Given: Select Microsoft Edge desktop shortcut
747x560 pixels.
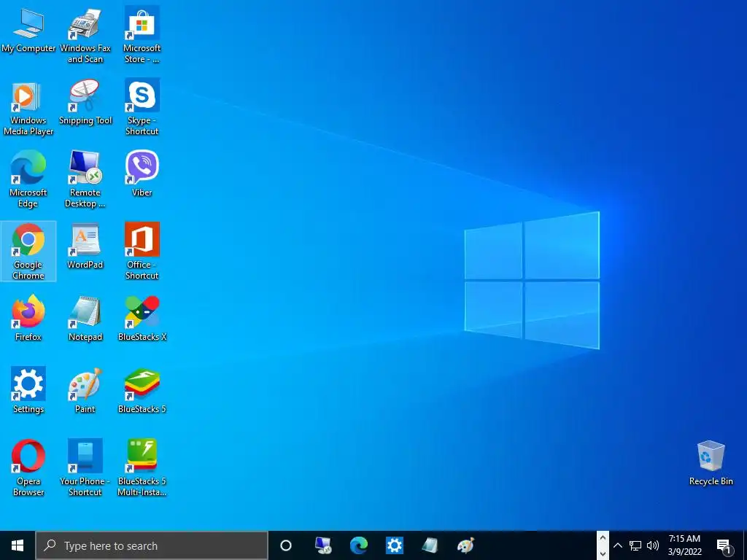Looking at the screenshot, I should [x=28, y=179].
